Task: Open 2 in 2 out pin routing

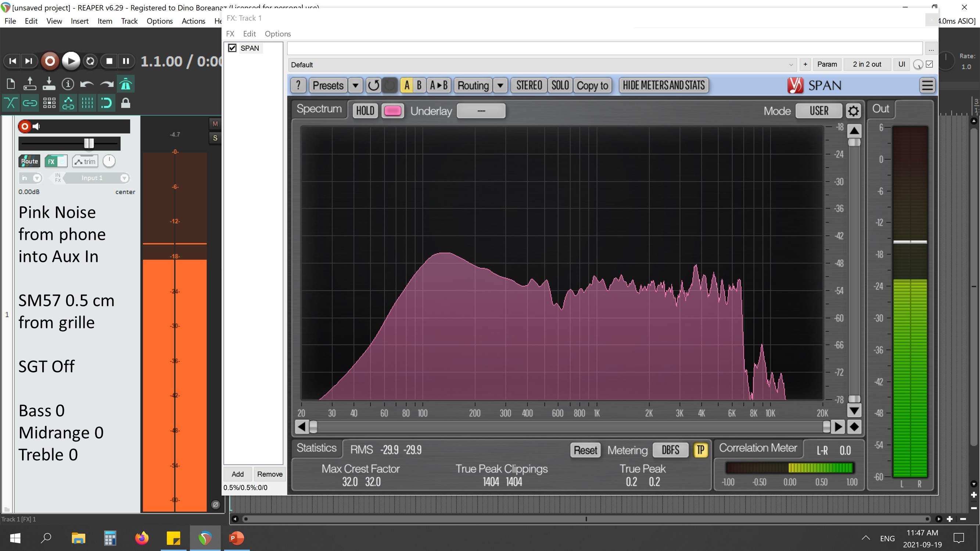Action: 867,64
